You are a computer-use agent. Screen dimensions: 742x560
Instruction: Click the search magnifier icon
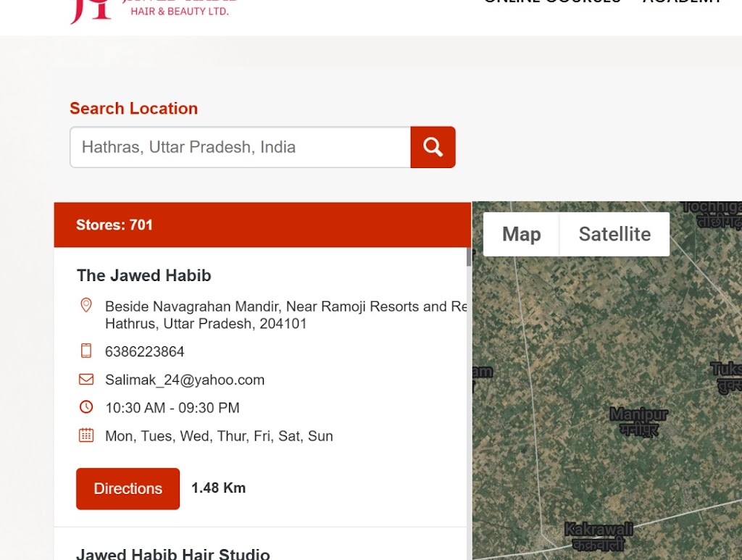[x=433, y=146]
